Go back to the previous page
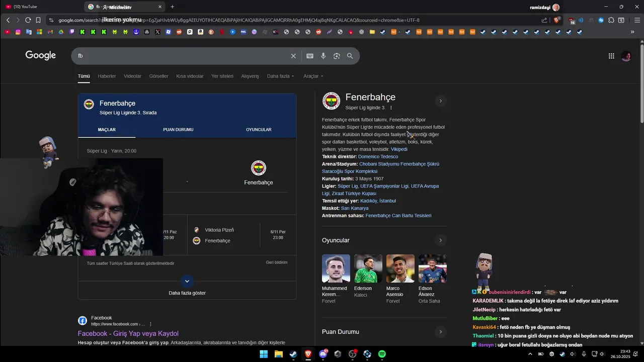 (x=8, y=20)
